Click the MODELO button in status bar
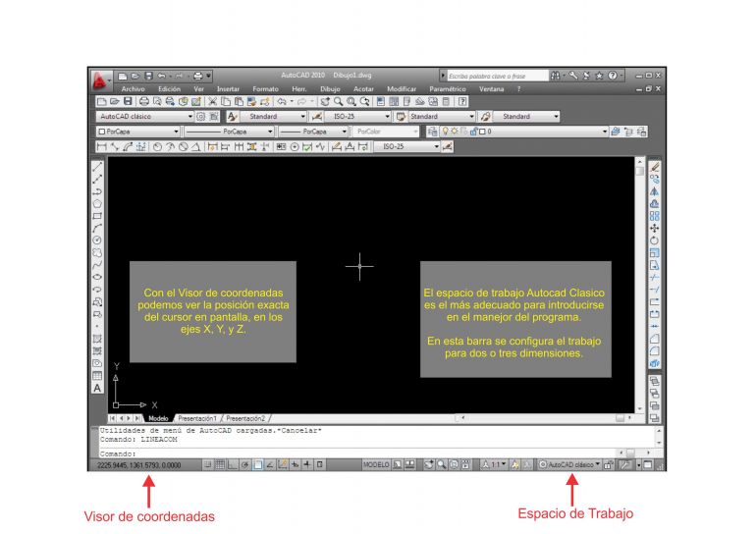756x534 pixels. [x=376, y=464]
